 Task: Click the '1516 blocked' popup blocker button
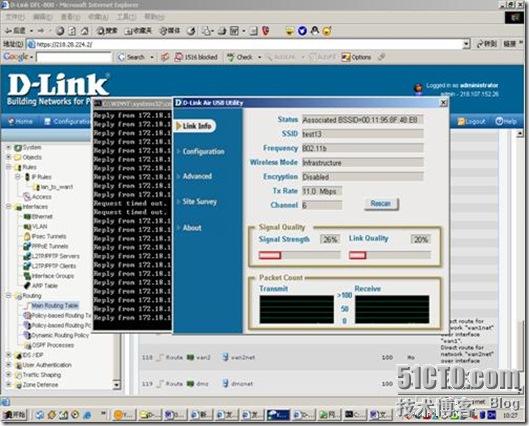coord(196,57)
